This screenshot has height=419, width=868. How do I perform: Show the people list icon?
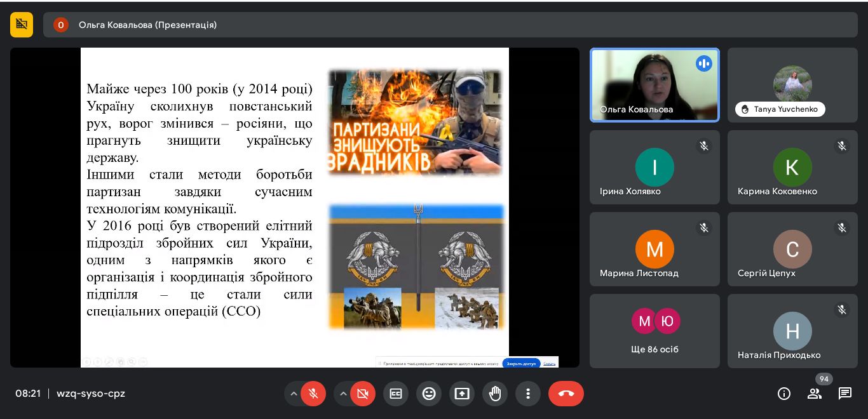point(815,394)
